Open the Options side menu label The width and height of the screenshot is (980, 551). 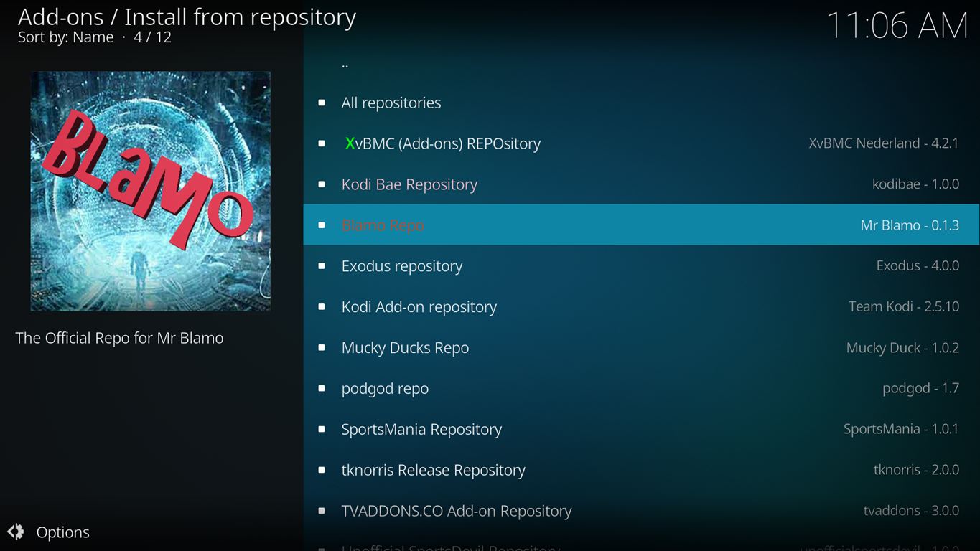click(x=63, y=532)
